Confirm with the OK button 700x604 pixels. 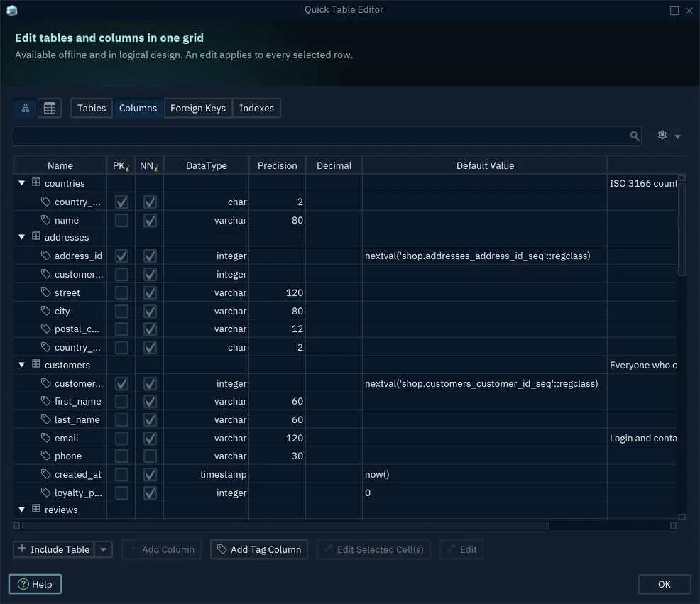coord(665,584)
